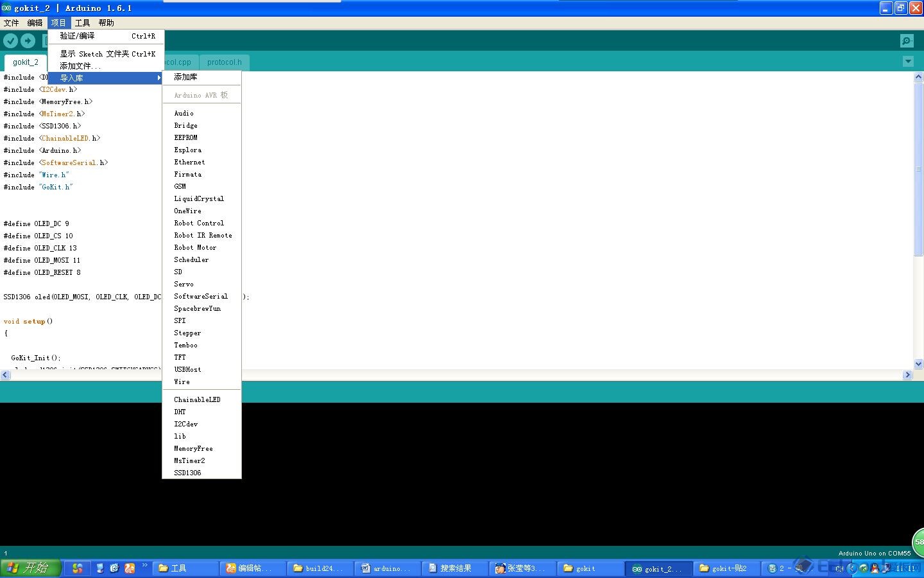Switch to the 搜索结果 taskbar item
This screenshot has height=578, width=924.
(456, 568)
